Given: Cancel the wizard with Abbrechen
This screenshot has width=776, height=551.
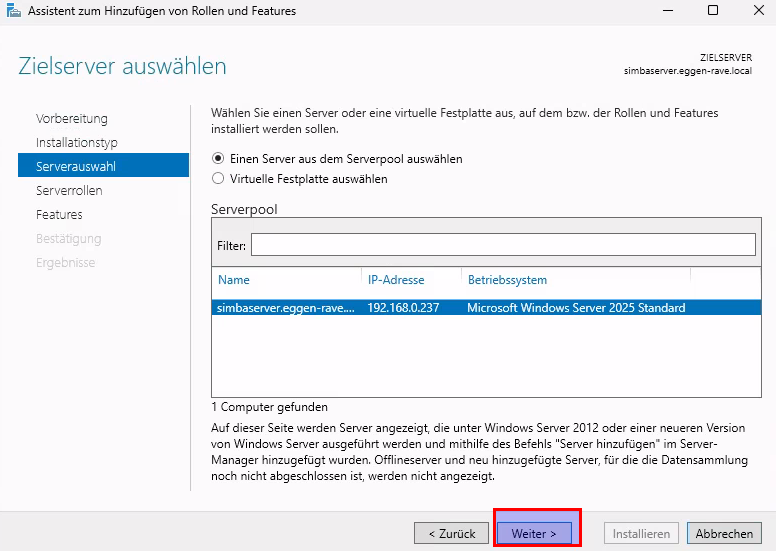Looking at the screenshot, I should pos(724,533).
